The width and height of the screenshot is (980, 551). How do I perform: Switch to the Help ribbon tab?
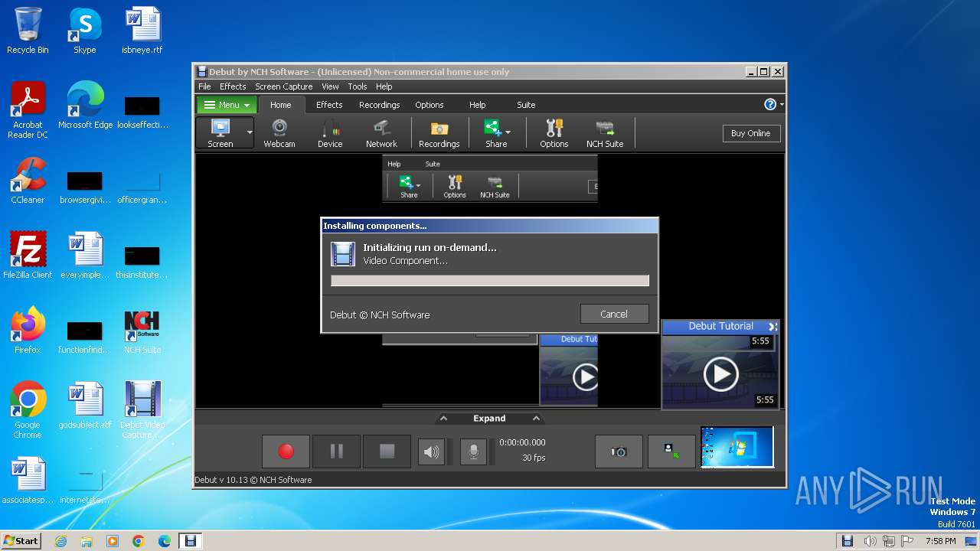[x=477, y=105]
